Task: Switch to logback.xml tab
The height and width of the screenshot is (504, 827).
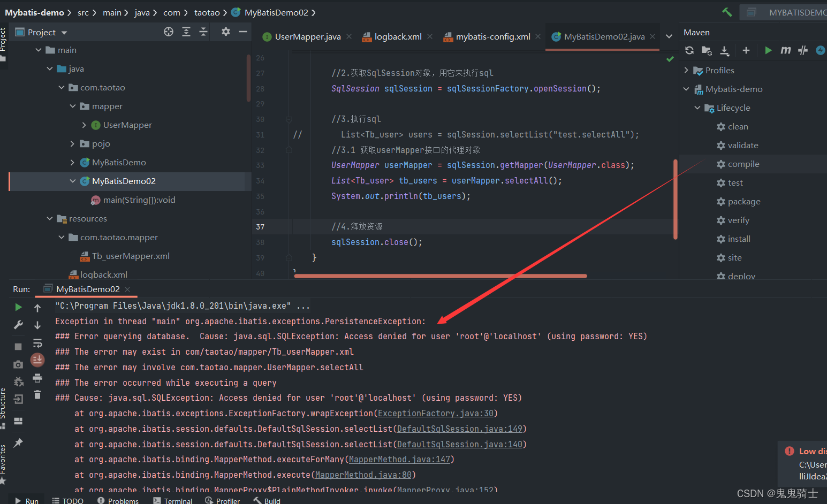Action: [x=398, y=36]
